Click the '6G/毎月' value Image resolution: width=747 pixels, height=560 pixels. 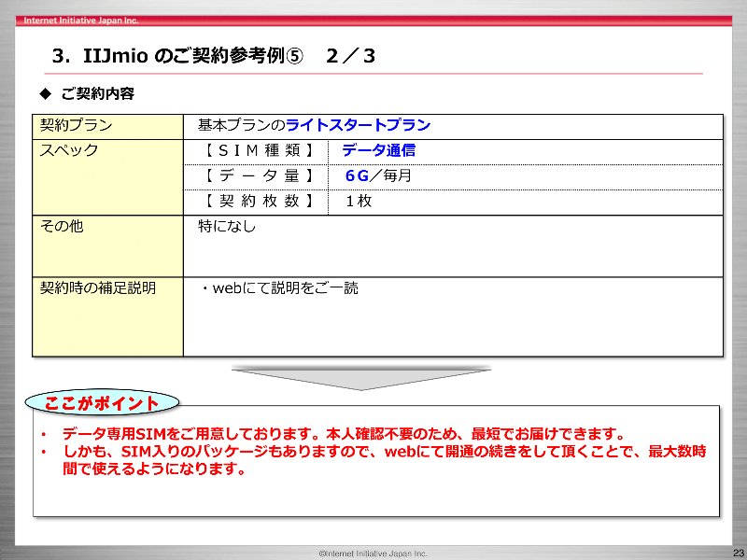(x=378, y=175)
